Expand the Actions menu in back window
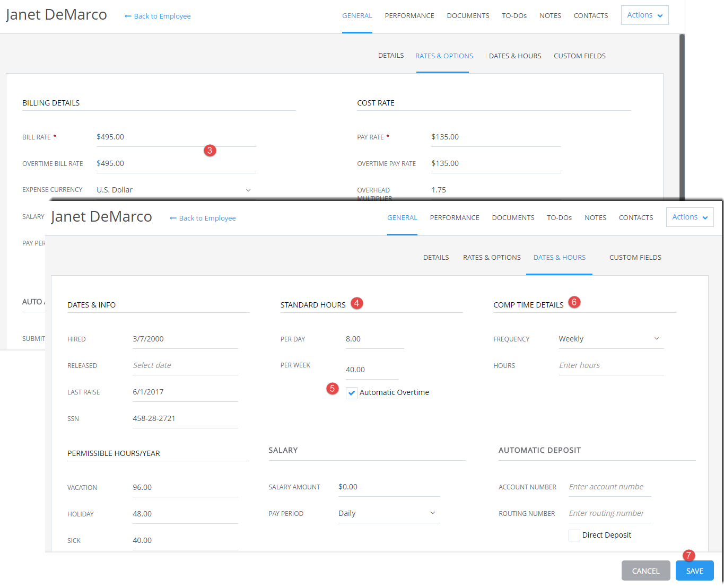The image size is (724, 588). coord(644,15)
